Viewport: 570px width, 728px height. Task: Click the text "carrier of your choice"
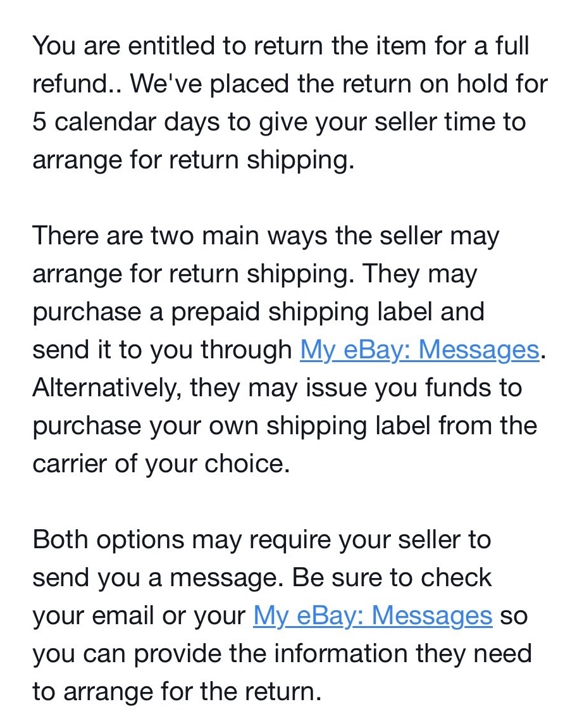coord(161,463)
